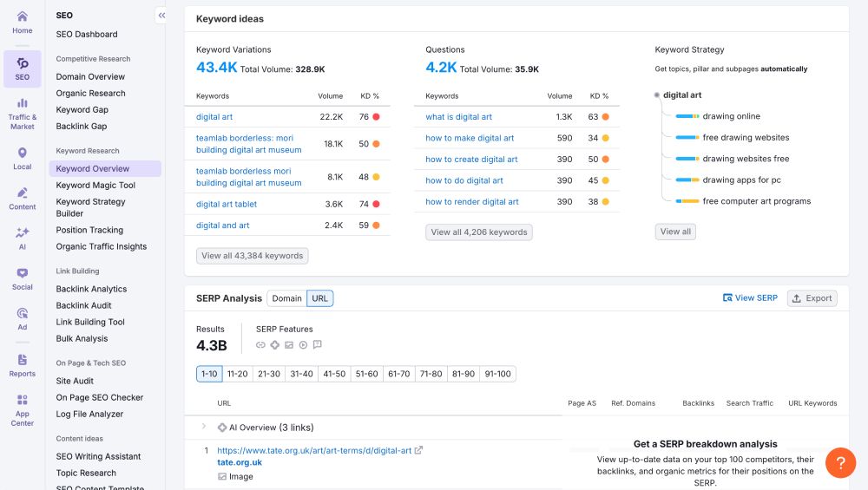Open Traffic & Market section icon

click(x=23, y=103)
